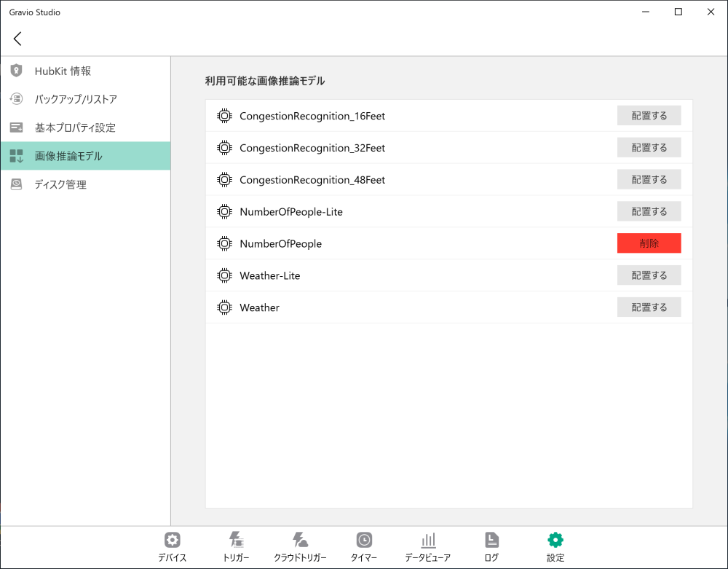Deploy CongestionRecognition_32Feet with 配置する
Viewport: 728px width, 569px height.
[649, 148]
